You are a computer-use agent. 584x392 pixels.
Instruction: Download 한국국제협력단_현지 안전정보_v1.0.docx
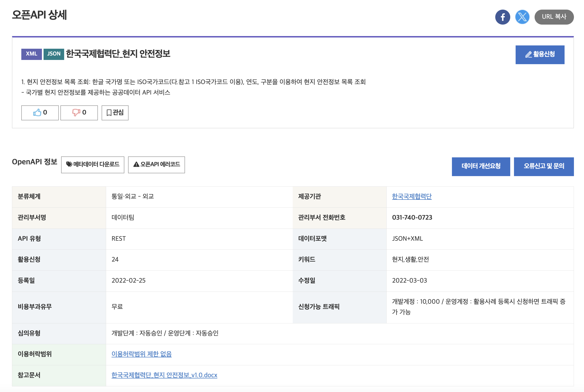164,375
